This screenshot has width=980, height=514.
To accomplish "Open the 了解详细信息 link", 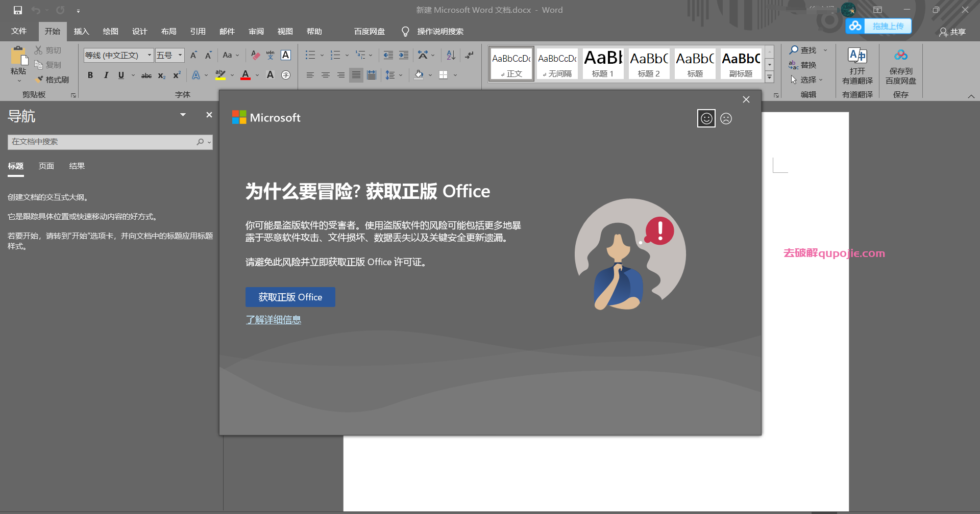I will point(274,320).
